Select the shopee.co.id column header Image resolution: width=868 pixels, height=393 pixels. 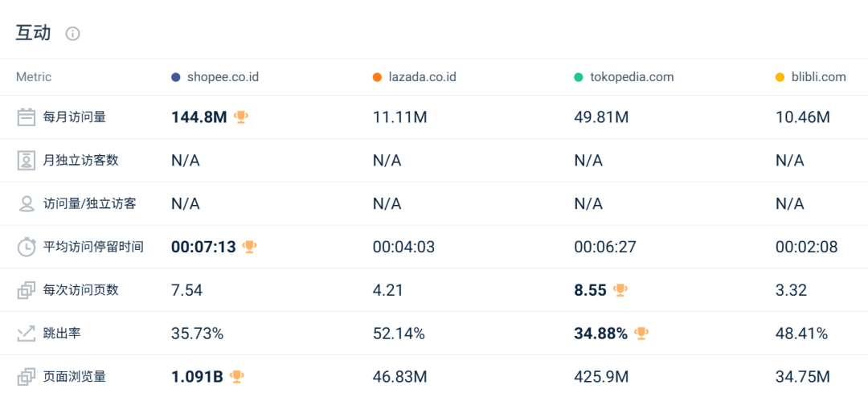[x=215, y=77]
